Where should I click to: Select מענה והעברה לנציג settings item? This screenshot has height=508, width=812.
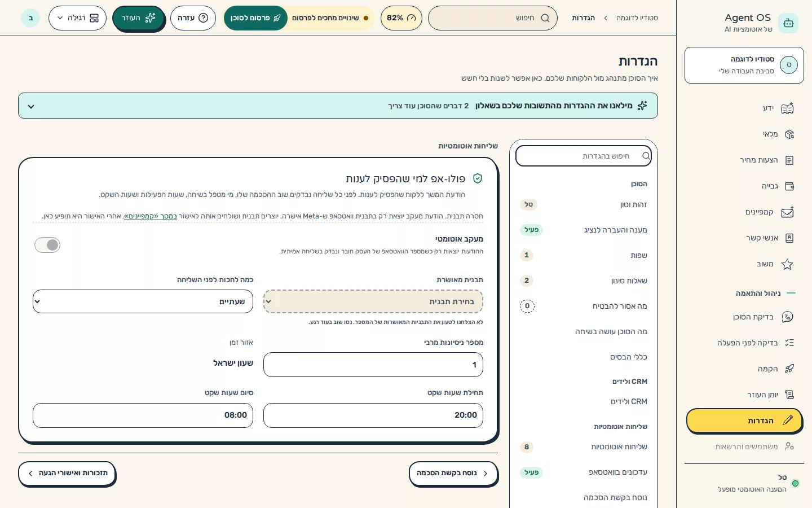point(583,230)
